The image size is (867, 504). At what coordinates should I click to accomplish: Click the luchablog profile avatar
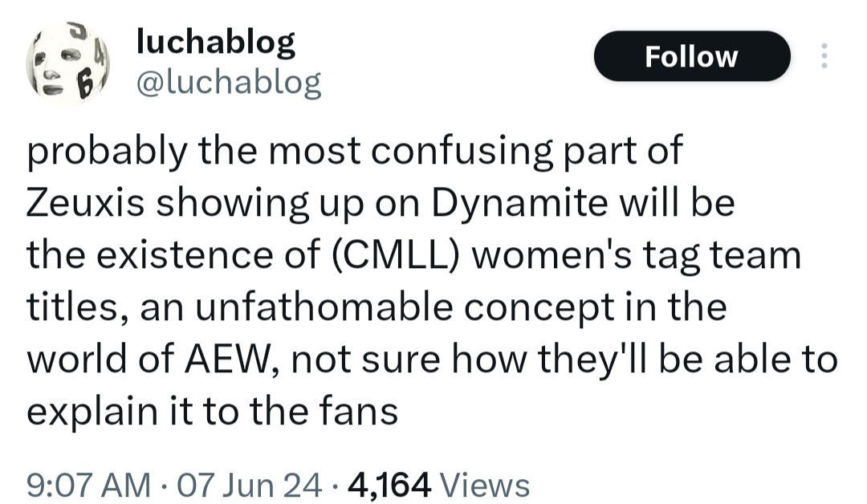(x=68, y=63)
